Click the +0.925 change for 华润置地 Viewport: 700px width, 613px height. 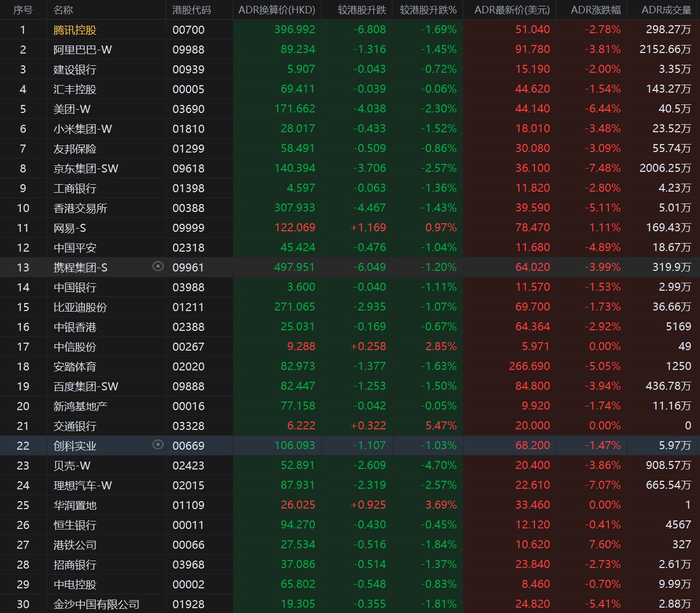tap(368, 505)
